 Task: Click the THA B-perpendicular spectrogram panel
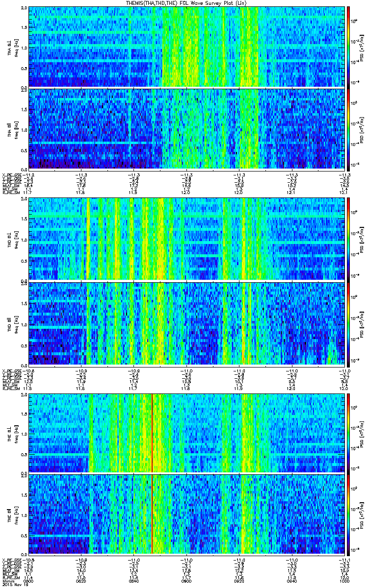(186, 47)
